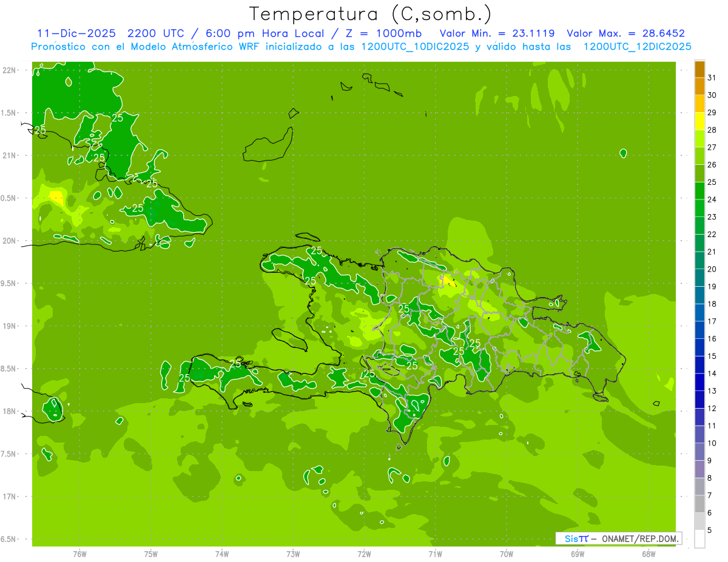
Task: Click the blue legend band between 15 and 16
Action: [x=699, y=347]
